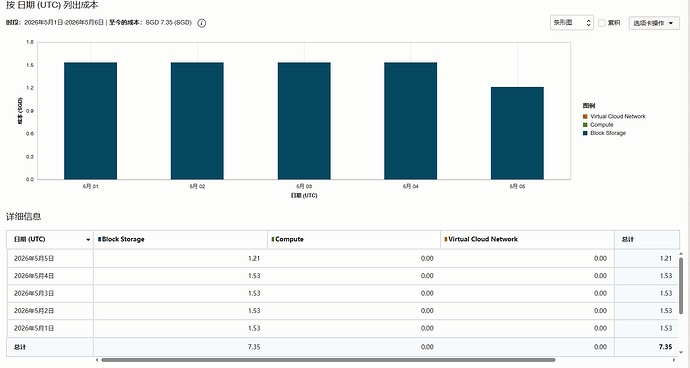The image size is (690, 368).
Task: Click the 详细信息 section heading
Action: [x=23, y=217]
